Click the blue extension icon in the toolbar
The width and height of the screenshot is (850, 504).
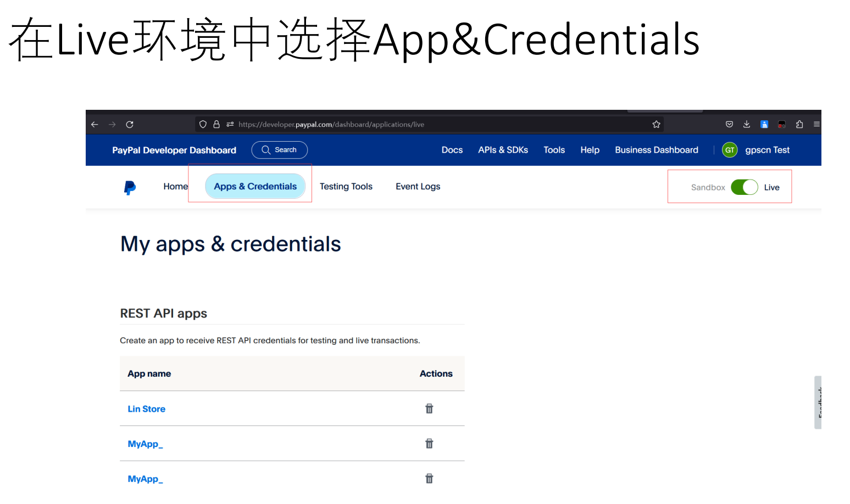coord(764,125)
